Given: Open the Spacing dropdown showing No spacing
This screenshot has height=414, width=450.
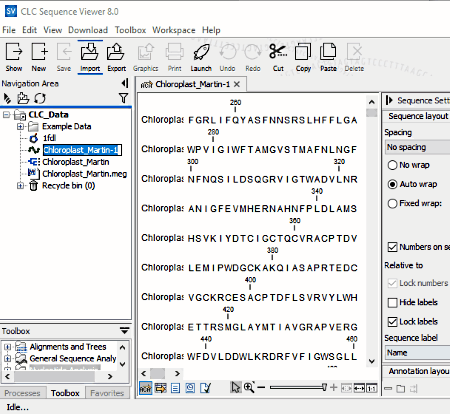Looking at the screenshot, I should click(417, 147).
